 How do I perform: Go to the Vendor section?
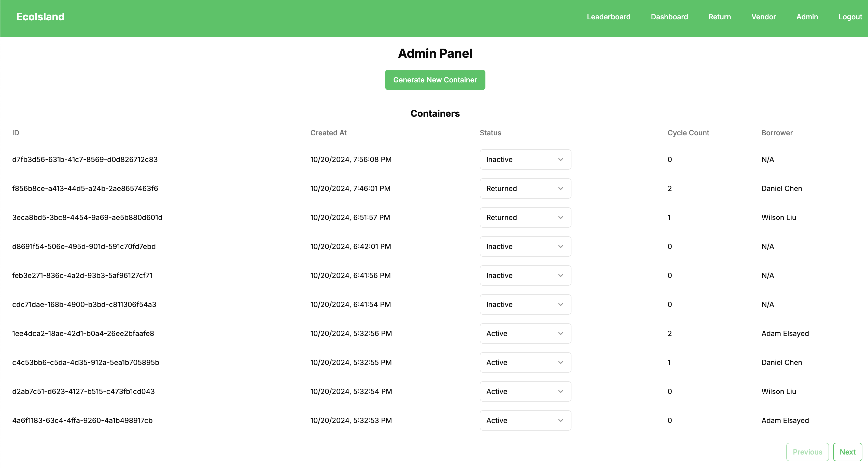(x=763, y=17)
